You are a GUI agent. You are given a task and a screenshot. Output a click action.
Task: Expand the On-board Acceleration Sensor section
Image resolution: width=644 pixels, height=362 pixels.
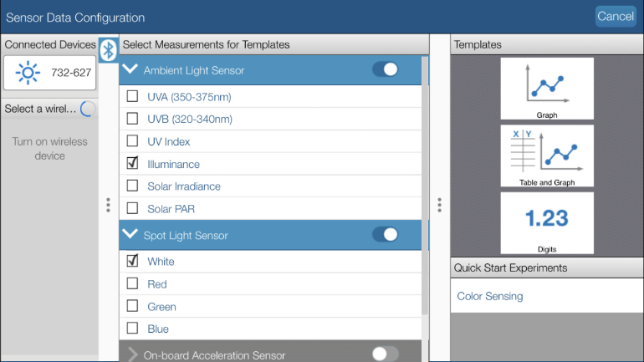[132, 354]
